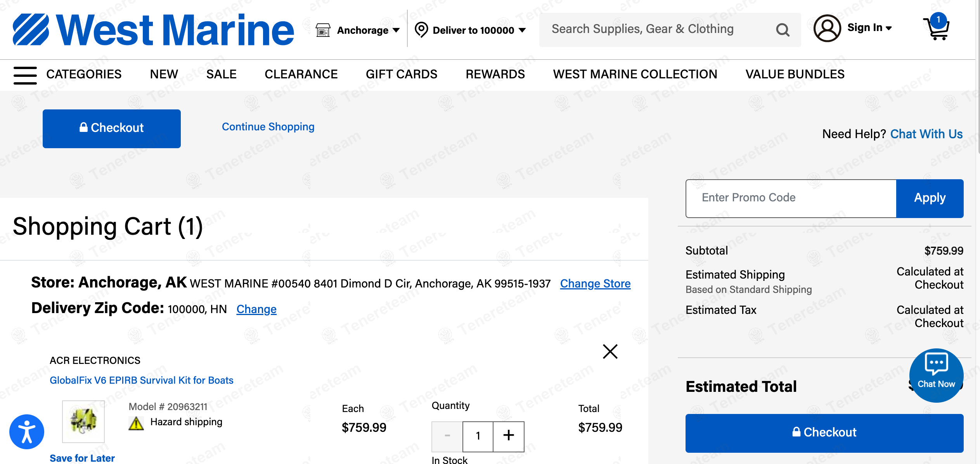Open the shopping cart icon
Screen dimensions: 980x464
[x=937, y=28]
